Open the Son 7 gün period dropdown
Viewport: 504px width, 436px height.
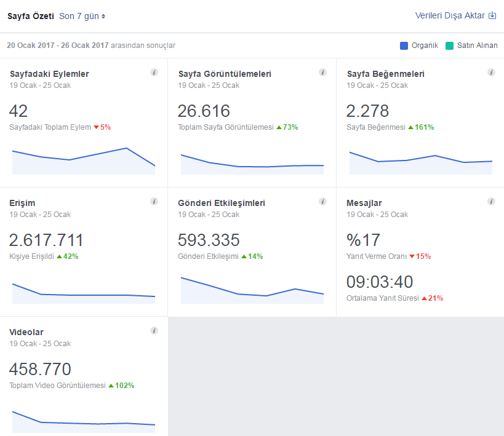coord(82,16)
